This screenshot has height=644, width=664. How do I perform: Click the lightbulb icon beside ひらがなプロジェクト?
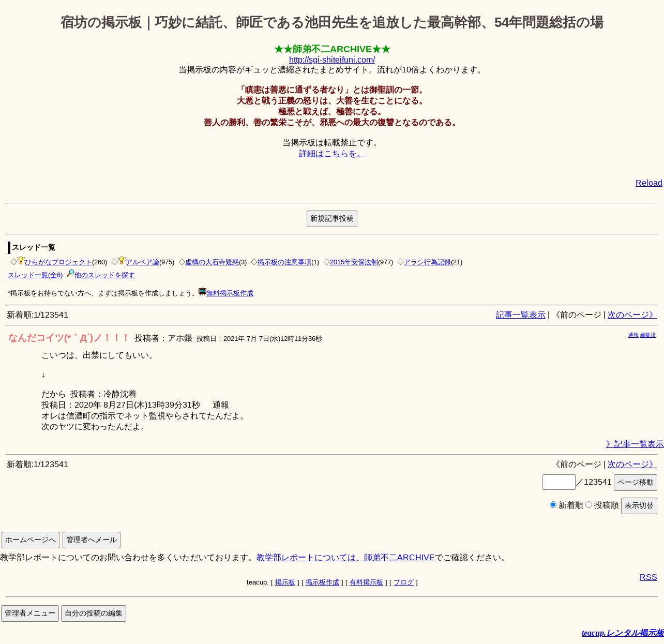coord(21,261)
